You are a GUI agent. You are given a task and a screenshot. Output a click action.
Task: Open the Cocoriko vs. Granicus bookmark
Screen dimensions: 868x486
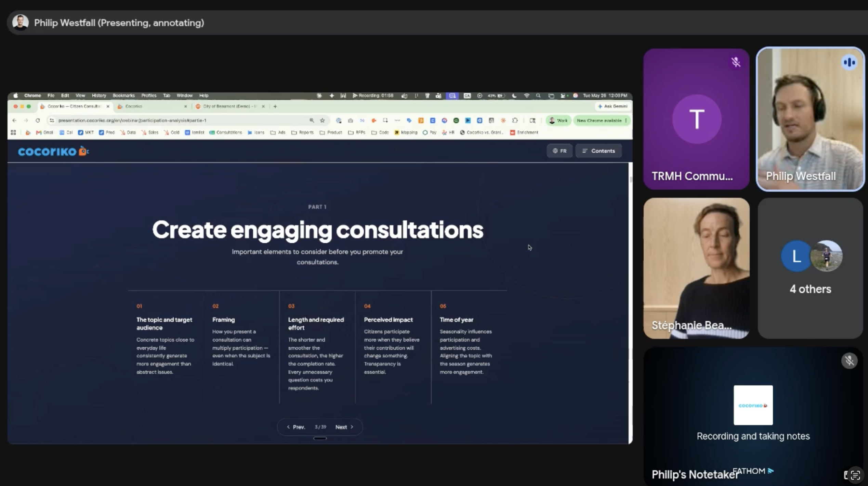pyautogui.click(x=482, y=132)
